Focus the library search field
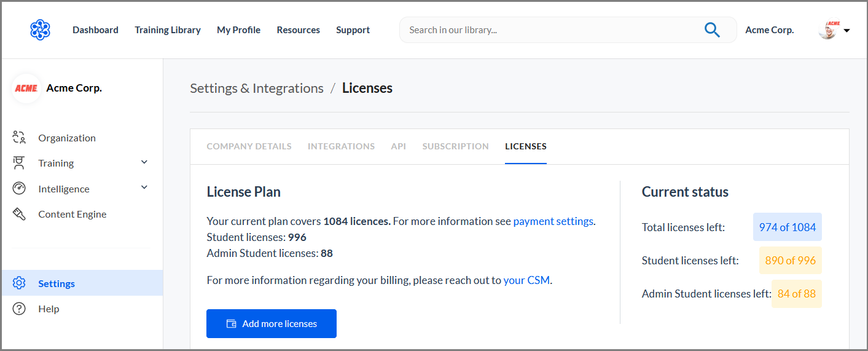The height and width of the screenshot is (351, 868). click(x=568, y=30)
